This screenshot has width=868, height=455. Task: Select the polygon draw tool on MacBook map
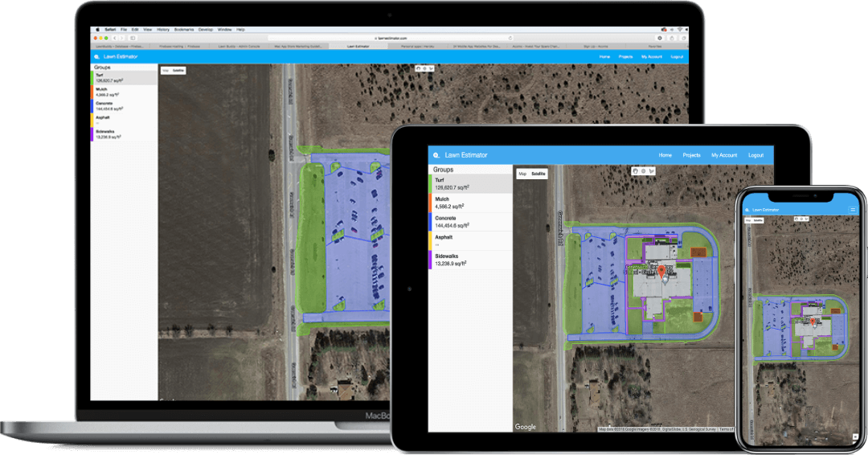[x=432, y=68]
